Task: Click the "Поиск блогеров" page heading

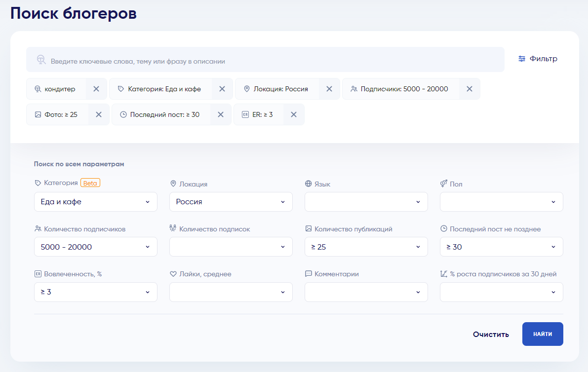Action: click(x=74, y=13)
